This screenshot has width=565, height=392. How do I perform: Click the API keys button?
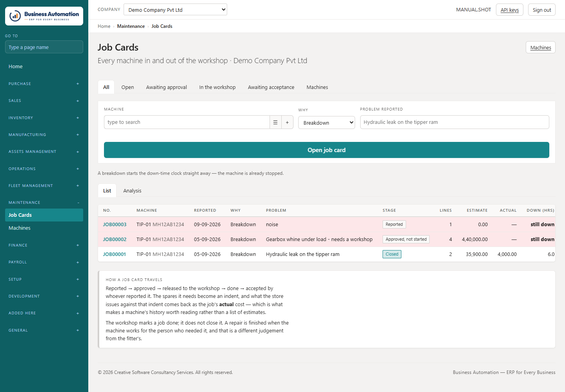510,10
